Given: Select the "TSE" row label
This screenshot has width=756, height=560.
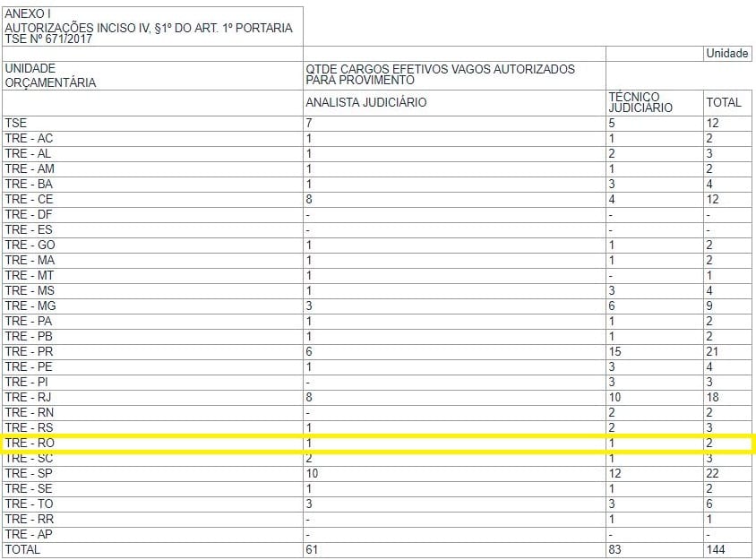Looking at the screenshot, I should [16, 123].
